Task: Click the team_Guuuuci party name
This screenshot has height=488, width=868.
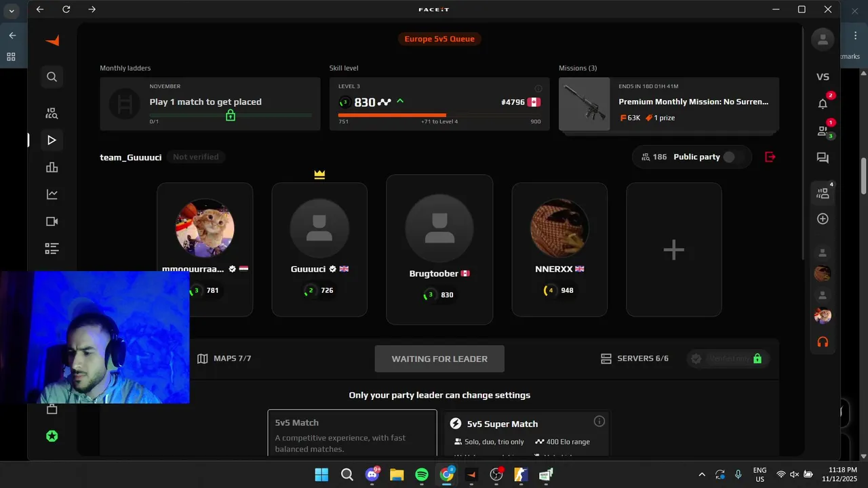Action: (131, 157)
